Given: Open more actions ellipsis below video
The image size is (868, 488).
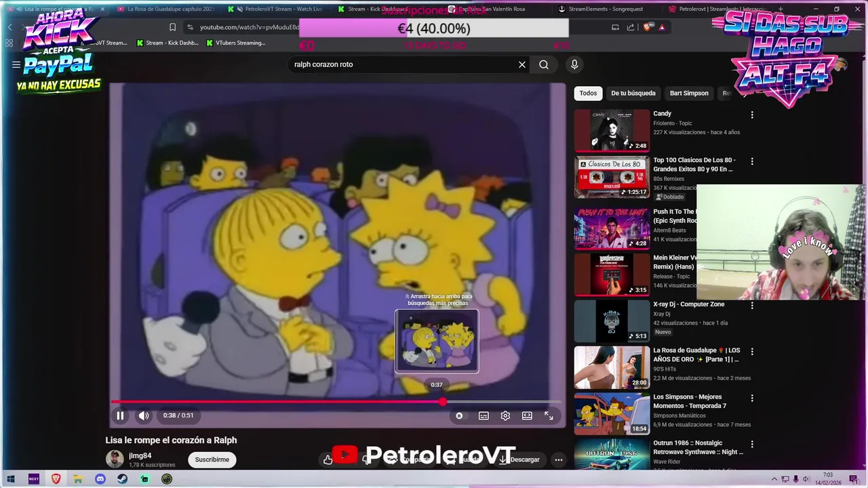Looking at the screenshot, I should [559, 460].
